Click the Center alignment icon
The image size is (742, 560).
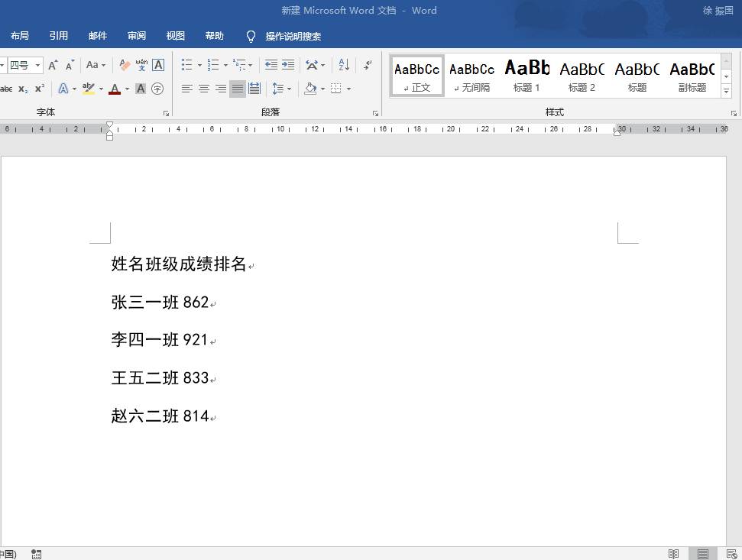coord(204,89)
